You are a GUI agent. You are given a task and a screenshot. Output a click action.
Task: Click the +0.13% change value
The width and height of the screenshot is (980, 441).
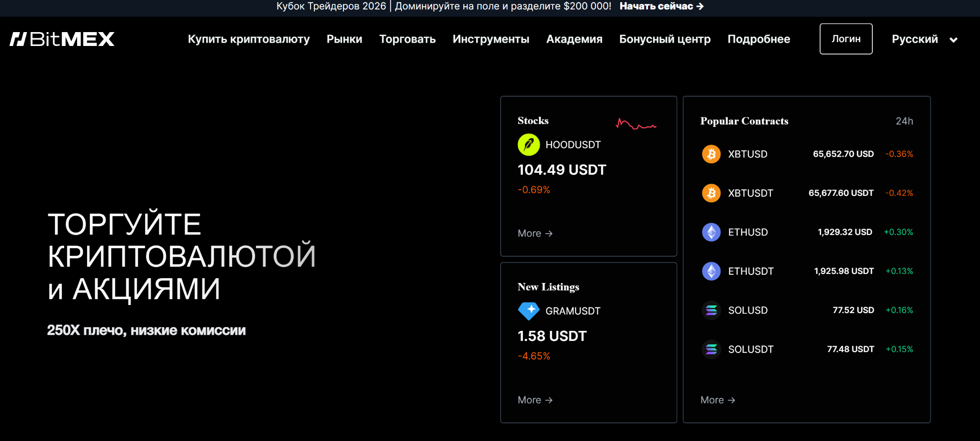point(899,271)
